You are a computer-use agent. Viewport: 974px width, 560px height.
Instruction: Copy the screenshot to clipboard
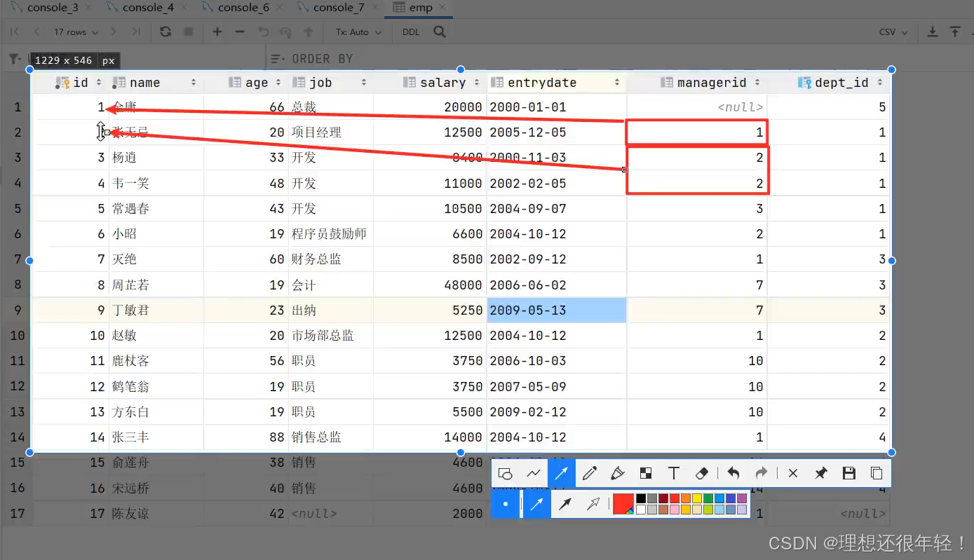877,473
